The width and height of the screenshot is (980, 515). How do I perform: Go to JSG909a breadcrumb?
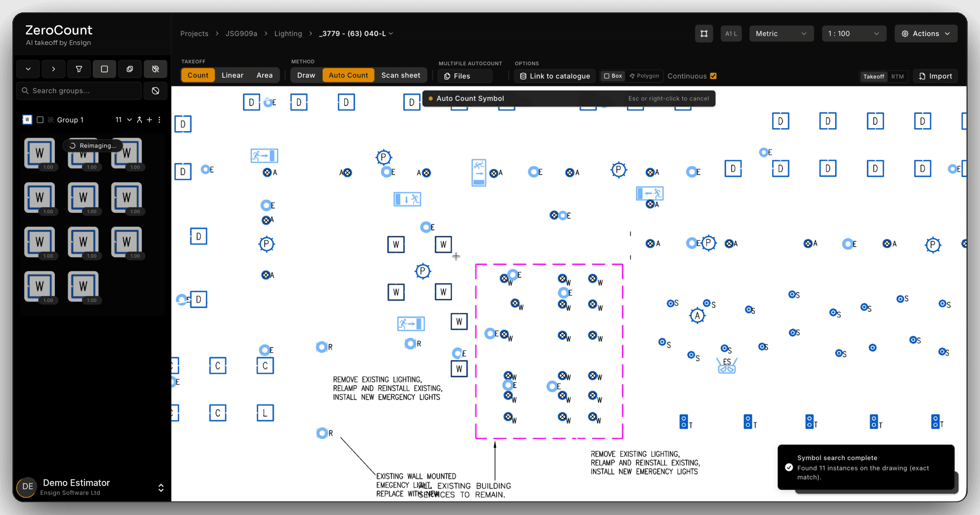pos(241,34)
